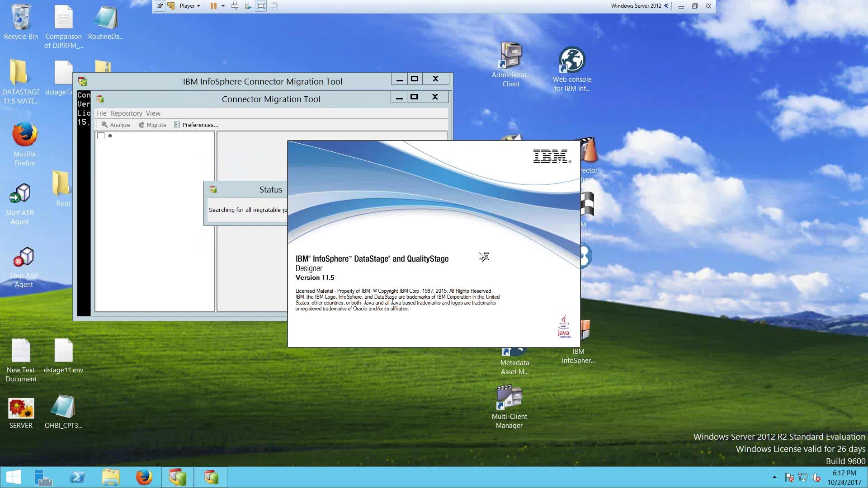The image size is (868, 488).
Task: Click the Action Center flag tray icon
Action: click(789, 478)
